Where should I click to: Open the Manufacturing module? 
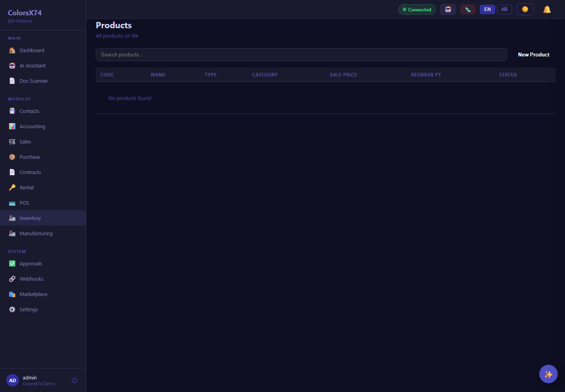click(x=43, y=233)
